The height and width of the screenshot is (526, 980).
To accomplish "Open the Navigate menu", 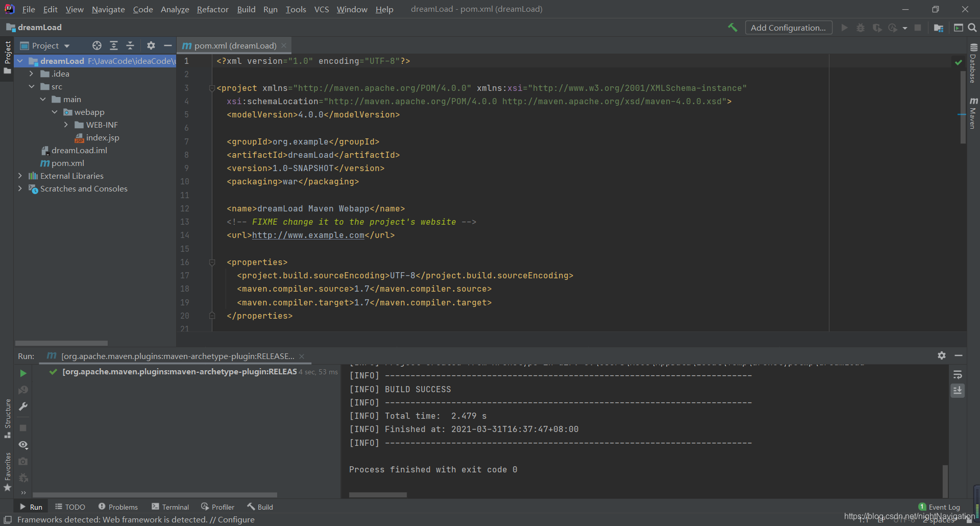I will [x=108, y=9].
